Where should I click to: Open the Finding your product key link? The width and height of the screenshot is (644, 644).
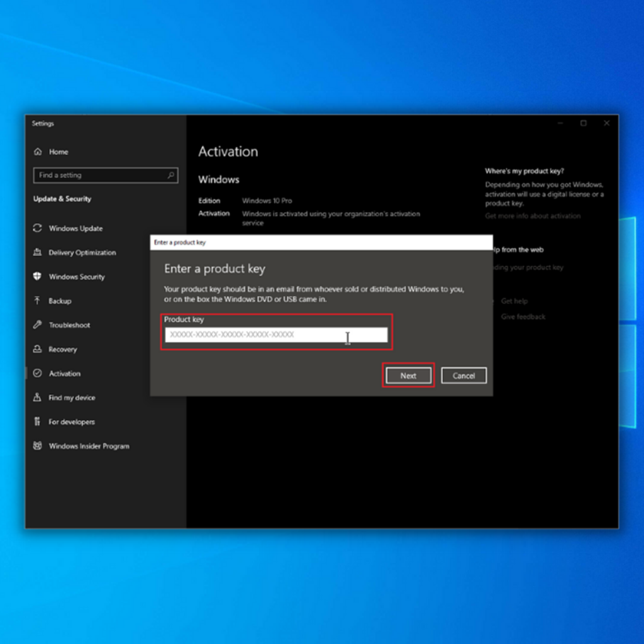coord(528,267)
